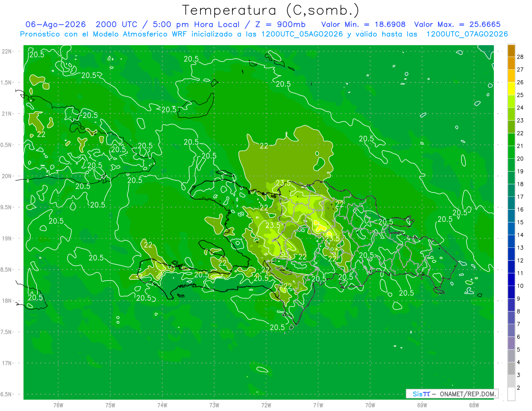Click the "73W" longitude axis label
Screen dimensions: 532x411
(x=214, y=405)
